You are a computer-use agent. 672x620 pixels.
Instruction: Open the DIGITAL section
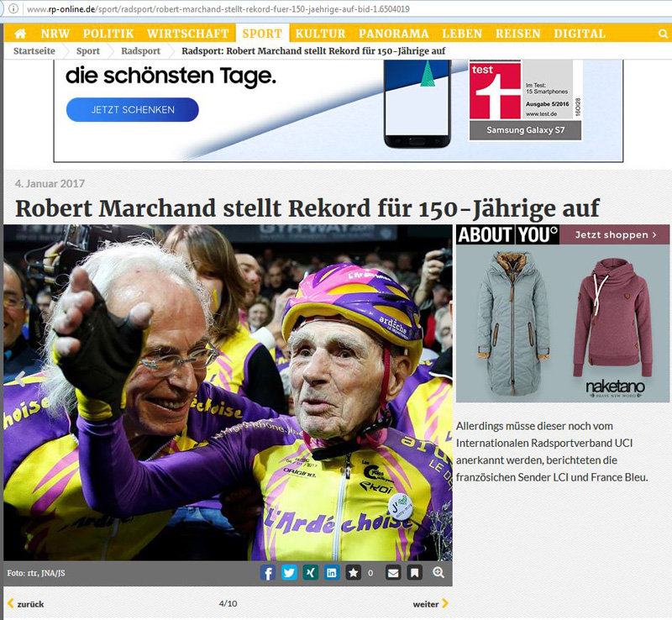[x=580, y=34]
